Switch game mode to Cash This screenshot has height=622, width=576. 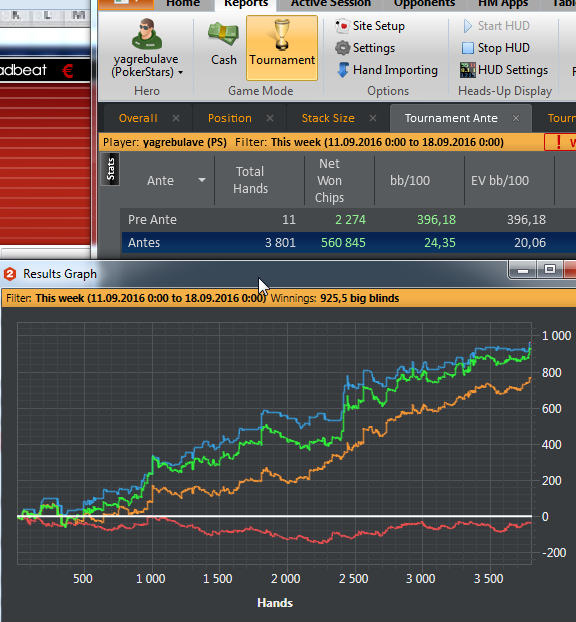tap(224, 44)
